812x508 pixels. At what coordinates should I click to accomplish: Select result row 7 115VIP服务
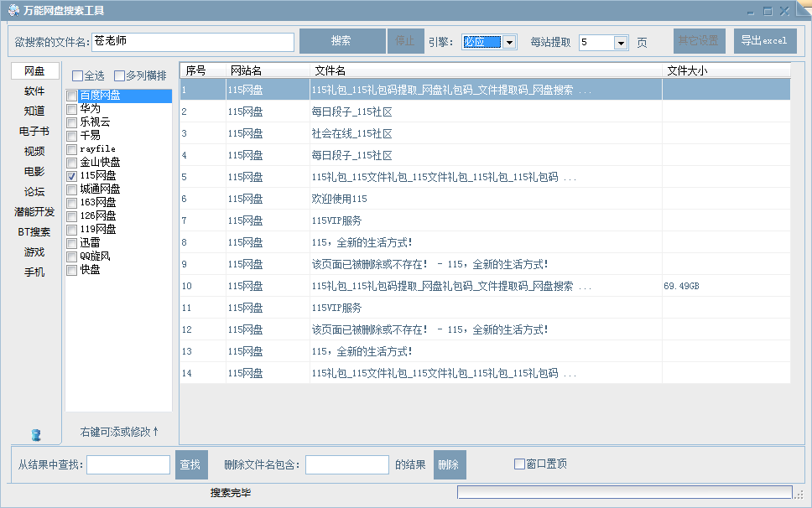(485, 220)
